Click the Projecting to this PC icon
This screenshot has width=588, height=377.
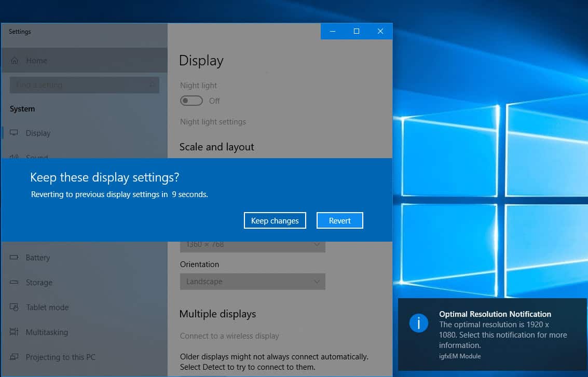point(16,357)
